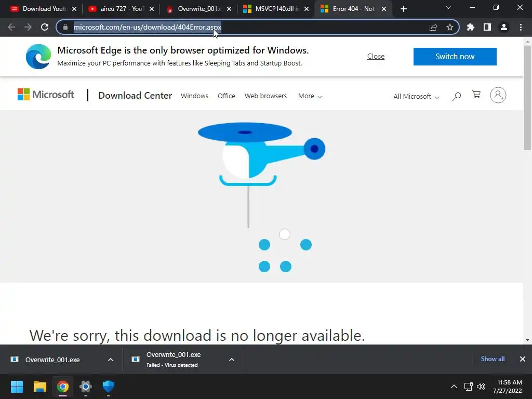Open the completed Overwrite_001.exe download
The height and width of the screenshot is (399, 532).
pos(52,360)
